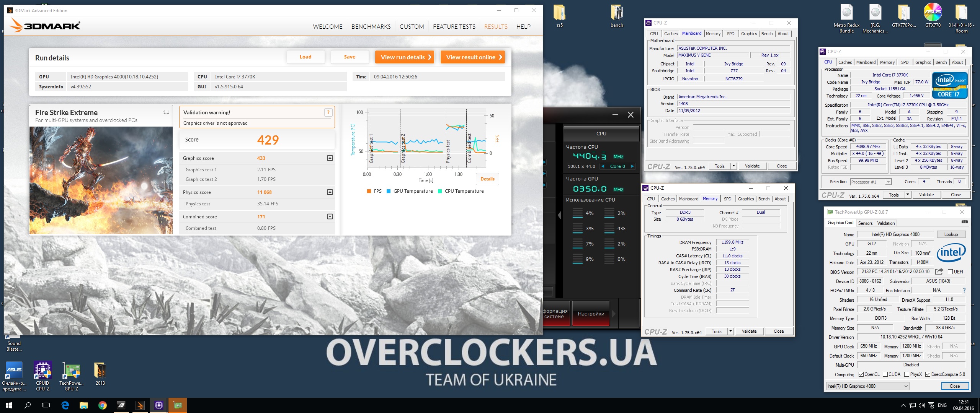The image size is (980, 413).
Task: Toggle CUDA checkbox in GPU-Z
Action: point(885,374)
